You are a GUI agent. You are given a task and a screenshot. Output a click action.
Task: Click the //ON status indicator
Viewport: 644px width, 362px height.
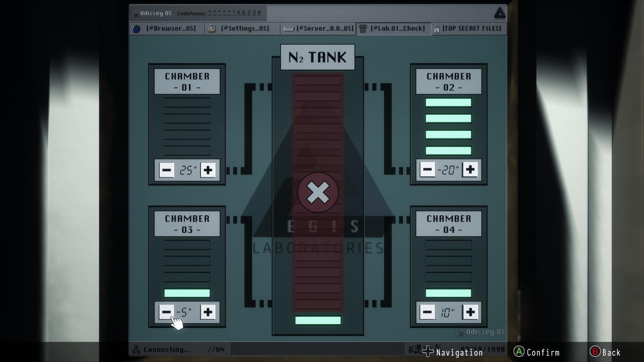pyautogui.click(x=216, y=350)
